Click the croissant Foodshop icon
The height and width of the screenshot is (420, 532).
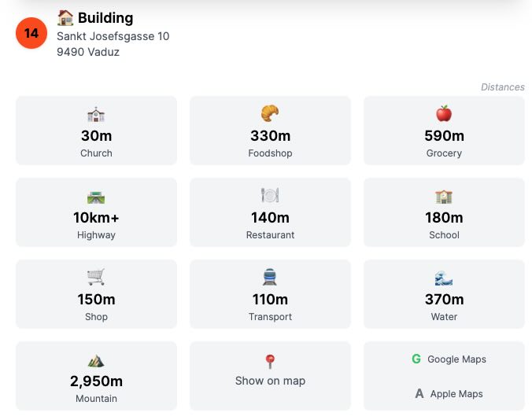270,113
